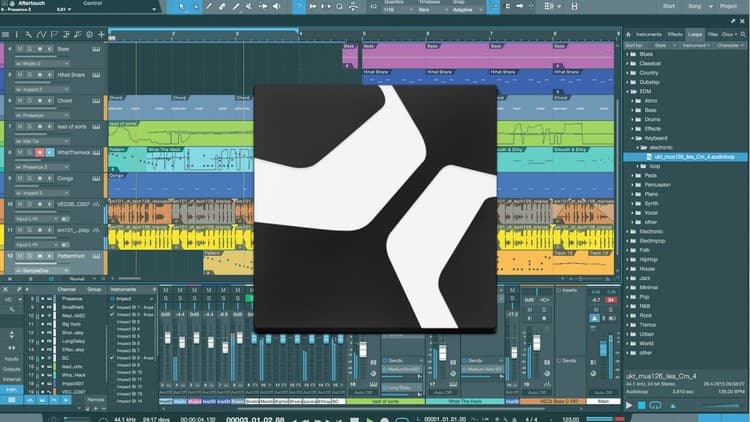Toggle the browser preview loop icon

coord(655,405)
